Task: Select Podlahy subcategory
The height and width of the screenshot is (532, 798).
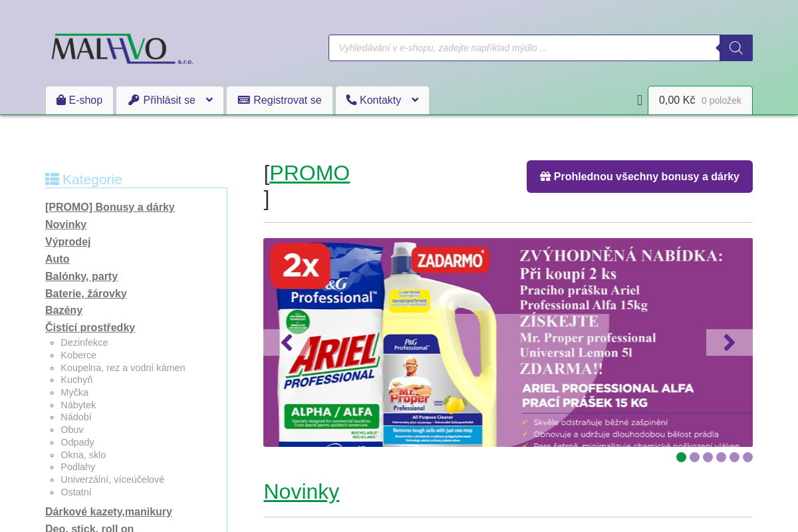Action: (78, 467)
